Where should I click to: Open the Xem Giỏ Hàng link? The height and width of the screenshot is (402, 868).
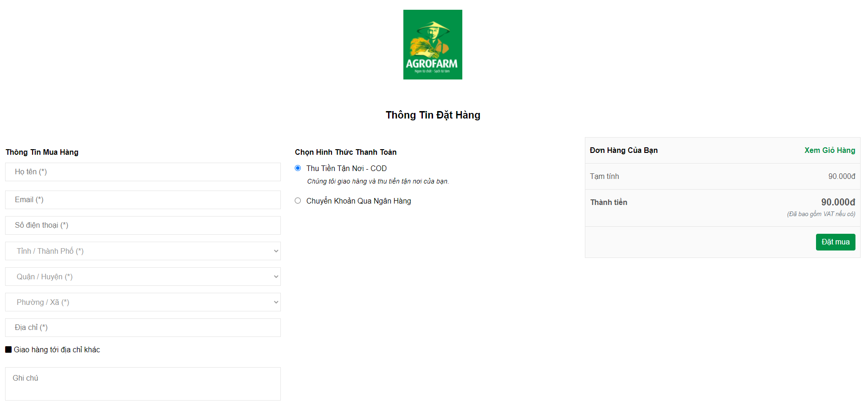click(x=829, y=150)
